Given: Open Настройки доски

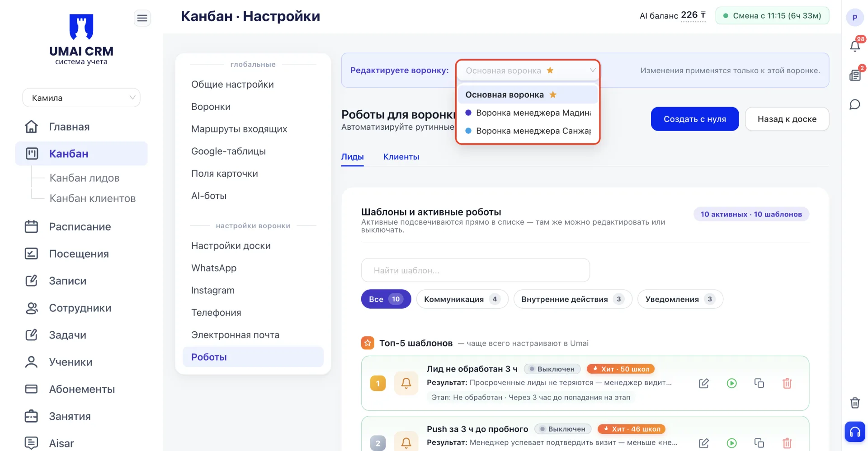Looking at the screenshot, I should click(253, 246).
